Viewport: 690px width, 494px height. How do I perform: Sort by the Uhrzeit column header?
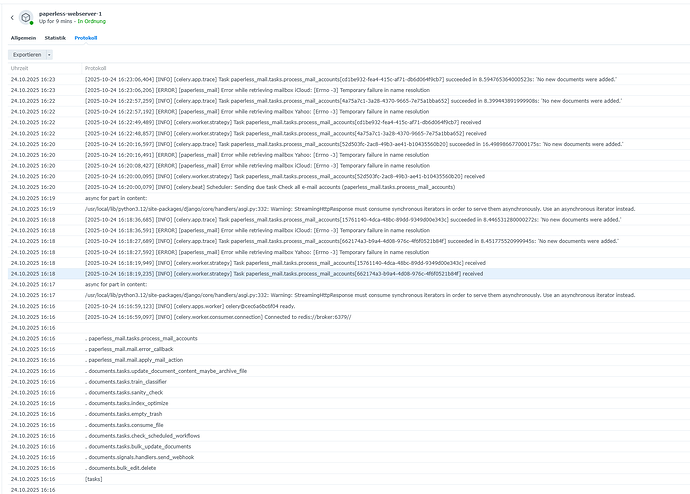19,68
